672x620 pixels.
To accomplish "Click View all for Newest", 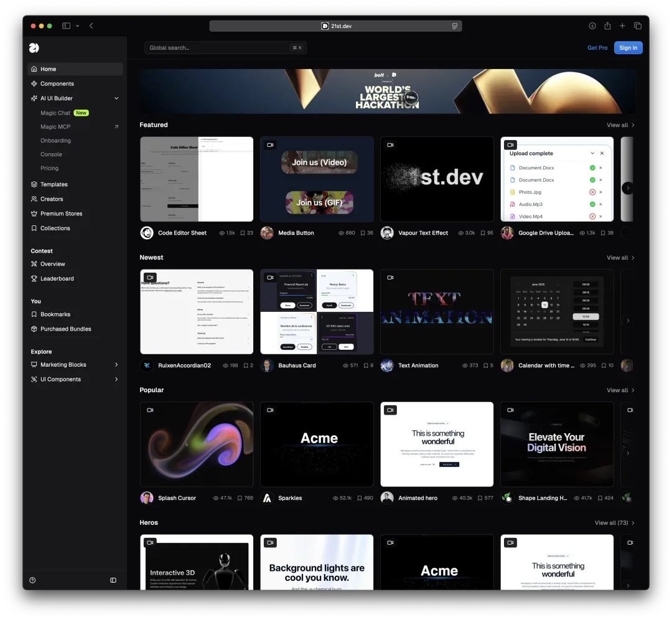I will pos(620,257).
